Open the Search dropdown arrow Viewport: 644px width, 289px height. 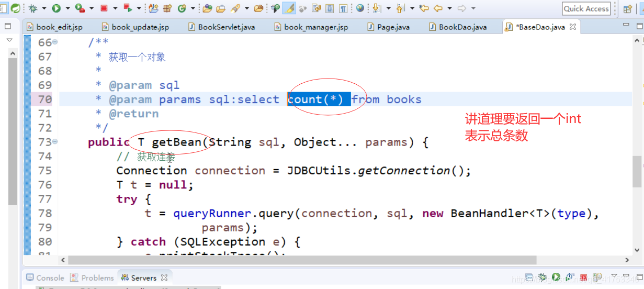click(246, 9)
